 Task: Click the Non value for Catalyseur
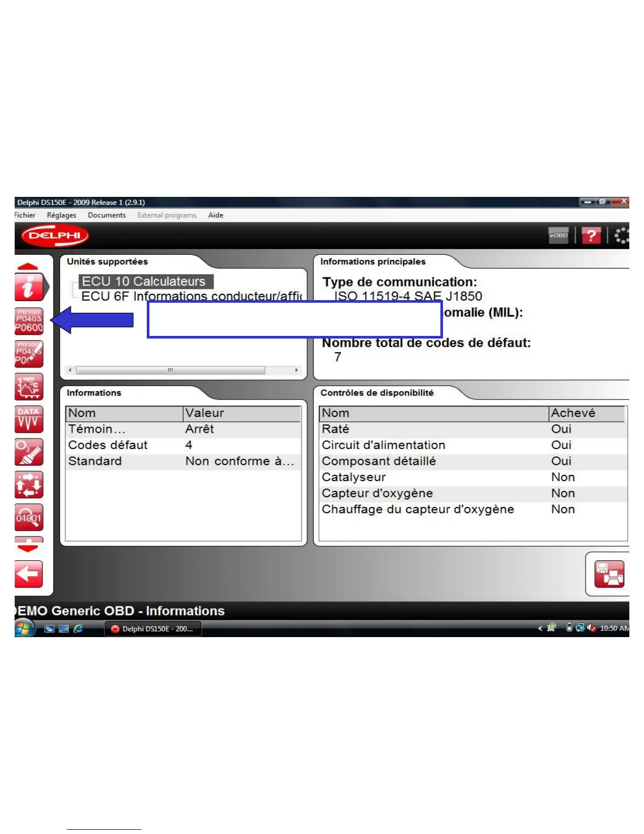pyautogui.click(x=563, y=477)
